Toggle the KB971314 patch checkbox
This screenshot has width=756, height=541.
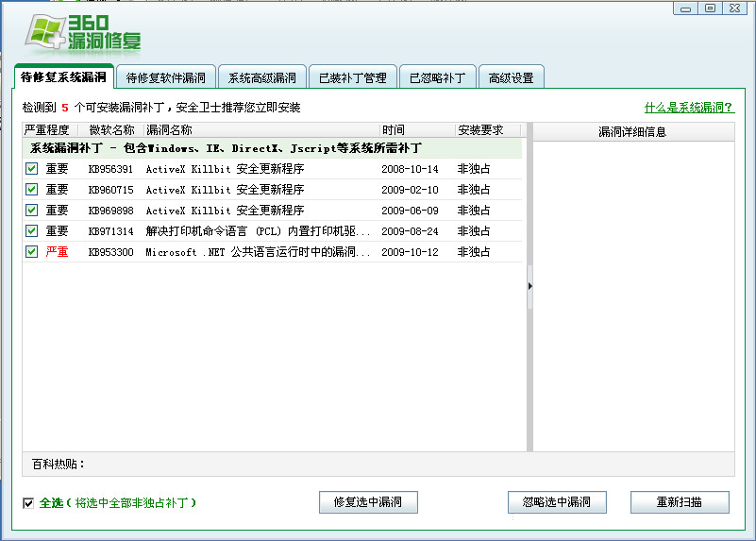32,231
